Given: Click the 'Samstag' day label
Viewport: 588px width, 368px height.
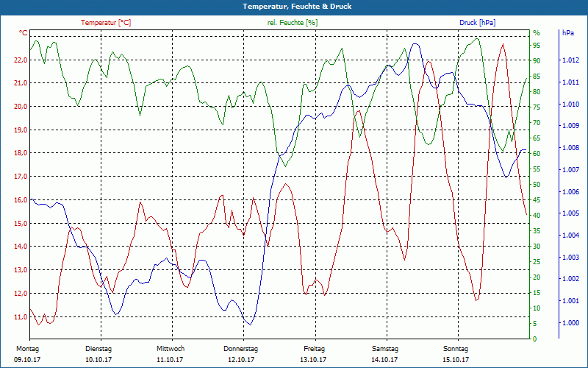Looking at the screenshot, I should 385,349.
